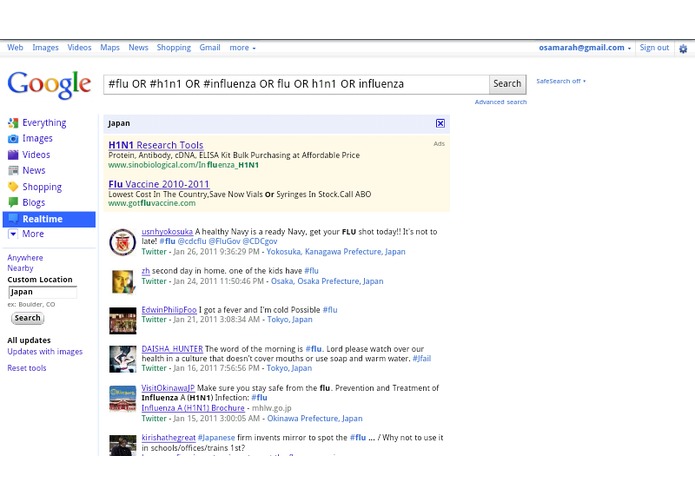Screen dimensions: 695x494
Task: Click the Realtime icon in sidebar
Action: pos(13,218)
